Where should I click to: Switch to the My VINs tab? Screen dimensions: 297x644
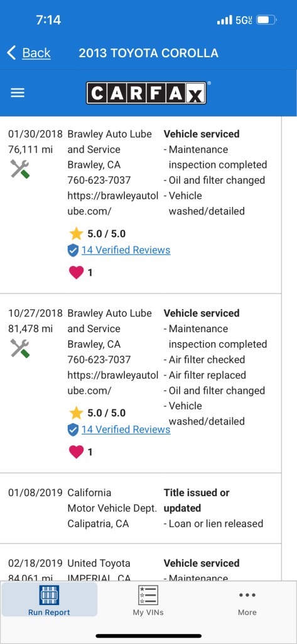coord(148,599)
